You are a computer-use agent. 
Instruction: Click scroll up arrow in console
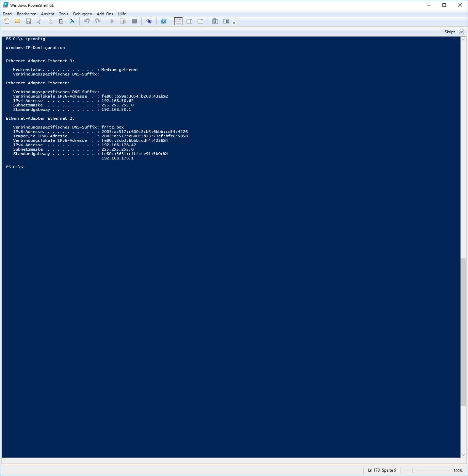463,40
